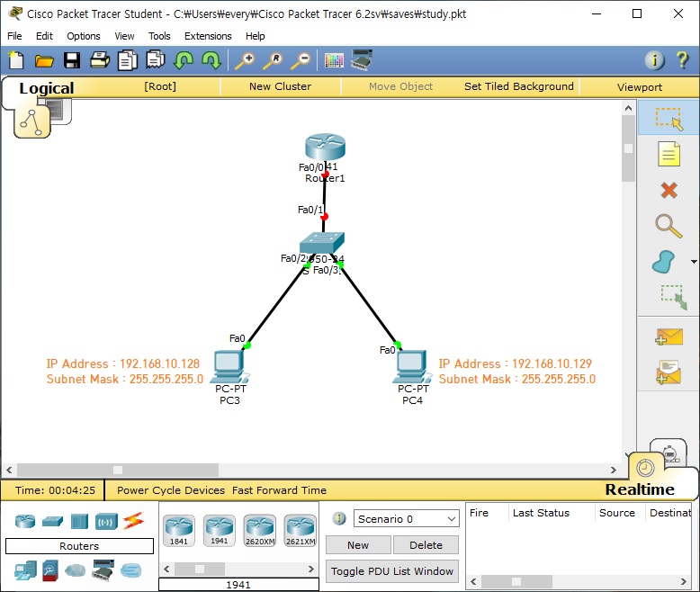700x592 pixels.
Task: Click the Viewport button
Action: 640,87
